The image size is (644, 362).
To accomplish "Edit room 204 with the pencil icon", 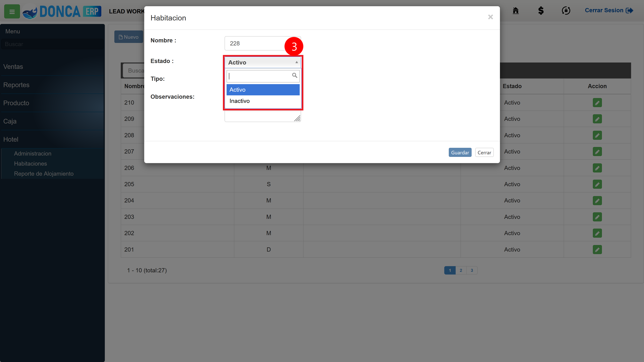I will pos(597,201).
